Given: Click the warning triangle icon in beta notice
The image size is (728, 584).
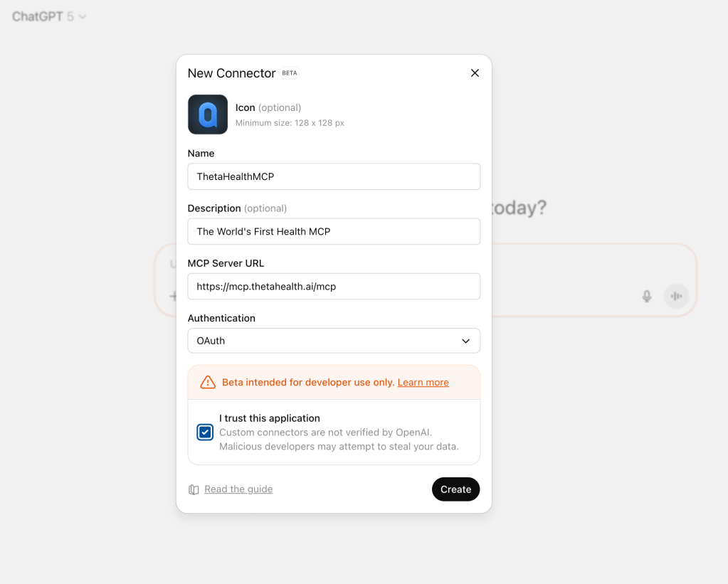Looking at the screenshot, I should click(x=208, y=383).
